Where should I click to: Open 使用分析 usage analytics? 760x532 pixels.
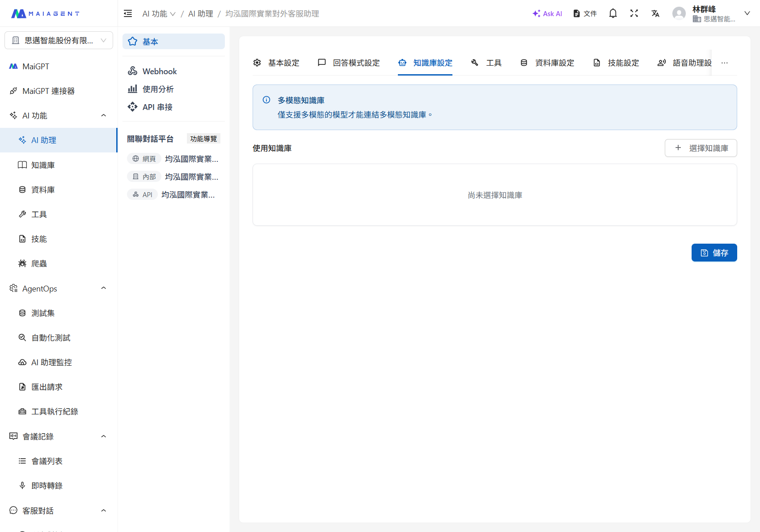click(157, 89)
